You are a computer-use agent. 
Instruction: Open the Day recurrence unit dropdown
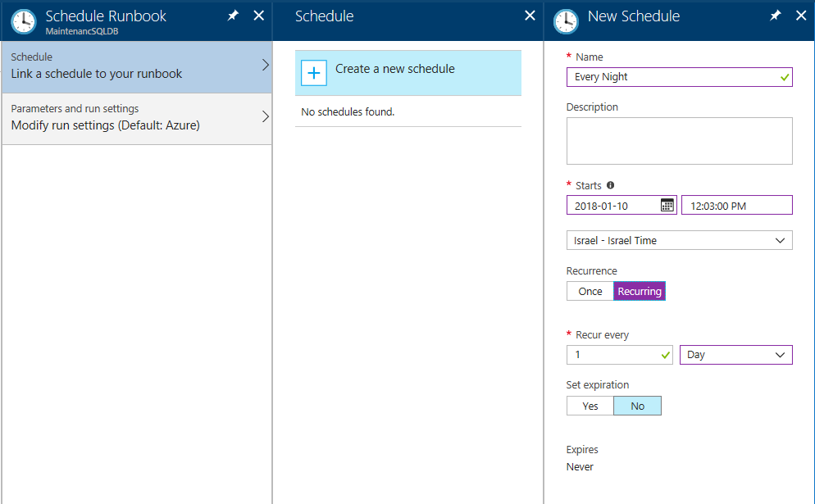(x=736, y=355)
